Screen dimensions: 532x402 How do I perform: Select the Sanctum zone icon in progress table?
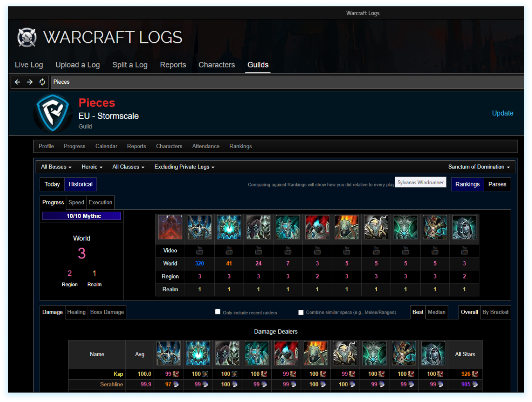click(170, 227)
